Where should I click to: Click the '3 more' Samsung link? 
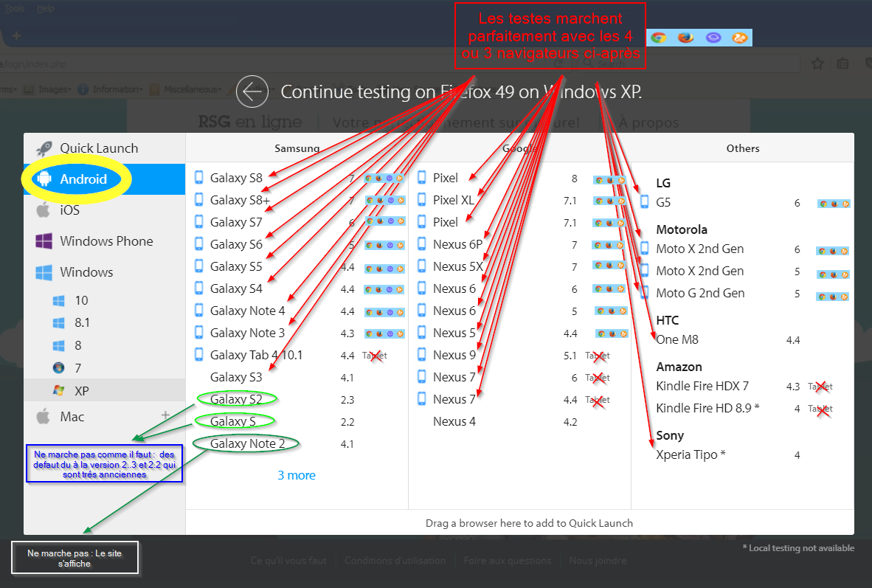296,475
